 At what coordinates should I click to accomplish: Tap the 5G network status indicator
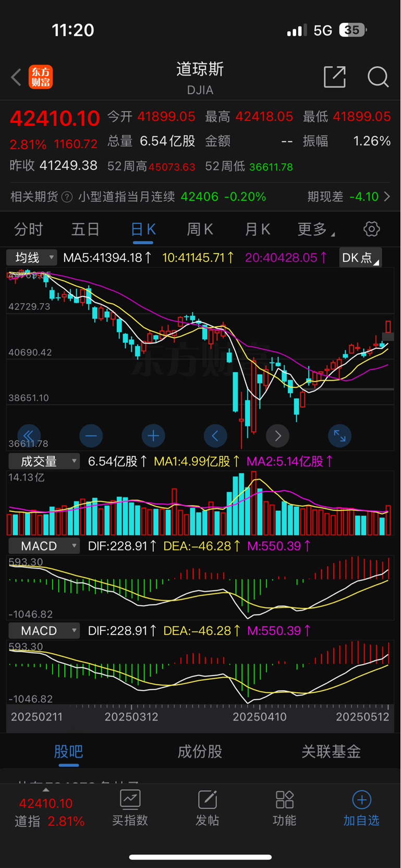click(x=323, y=31)
